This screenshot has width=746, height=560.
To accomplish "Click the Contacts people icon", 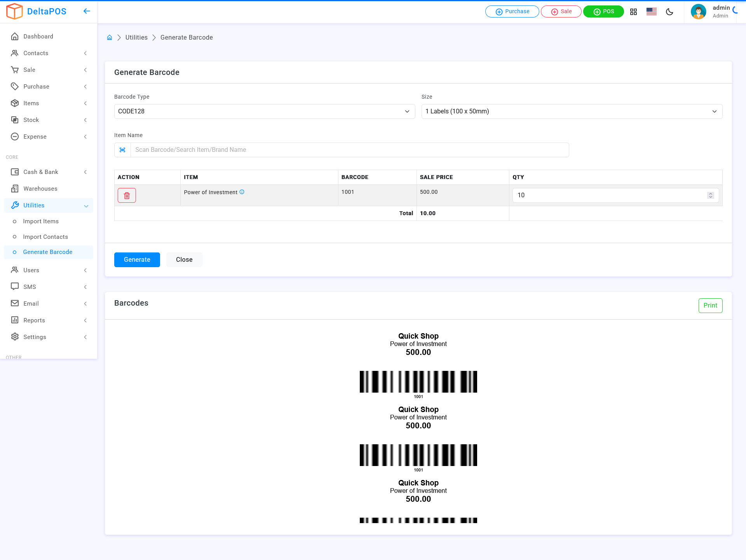I will [15, 53].
